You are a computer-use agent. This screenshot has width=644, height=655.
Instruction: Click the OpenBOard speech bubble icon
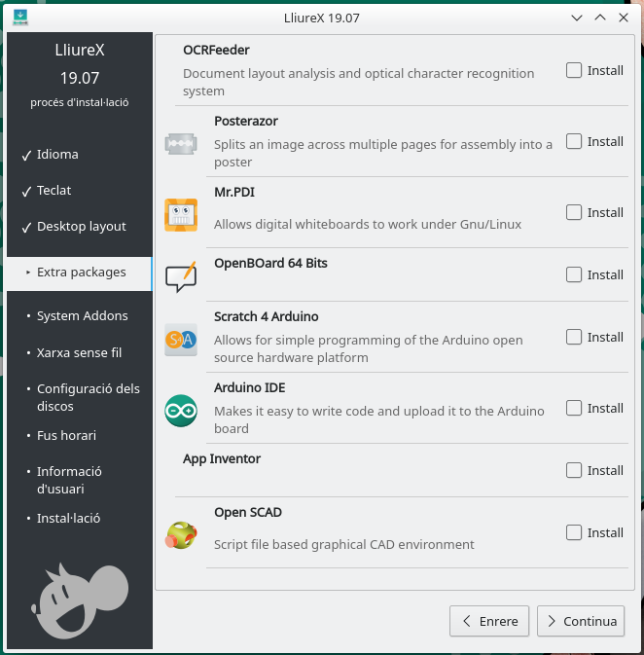click(181, 276)
